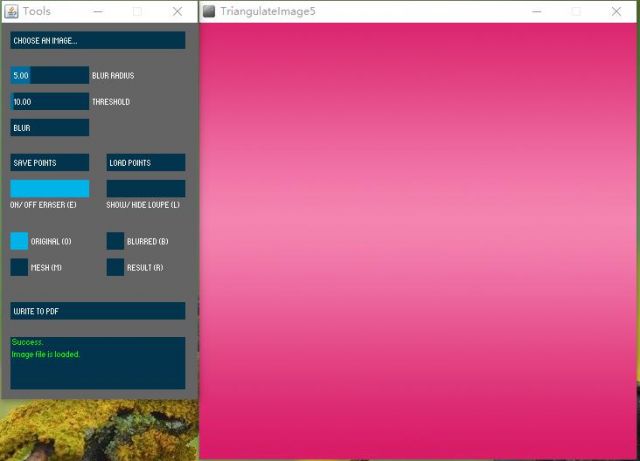640x461 pixels.
Task: Enable the Mesh view checkbox
Action: pyautogui.click(x=19, y=267)
